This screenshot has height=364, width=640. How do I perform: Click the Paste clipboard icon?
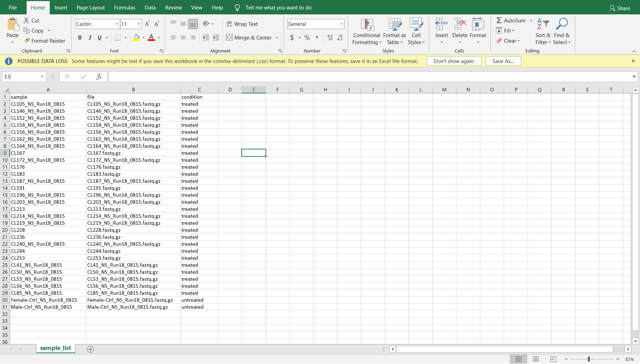pos(13,24)
